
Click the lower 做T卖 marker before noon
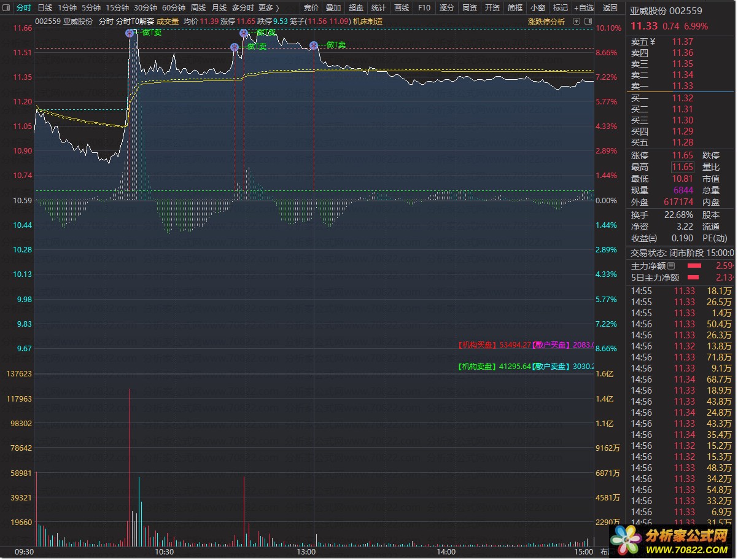(235, 47)
